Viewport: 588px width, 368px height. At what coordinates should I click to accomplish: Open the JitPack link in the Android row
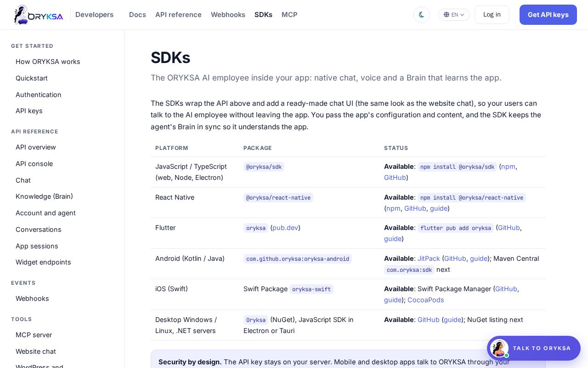(429, 259)
